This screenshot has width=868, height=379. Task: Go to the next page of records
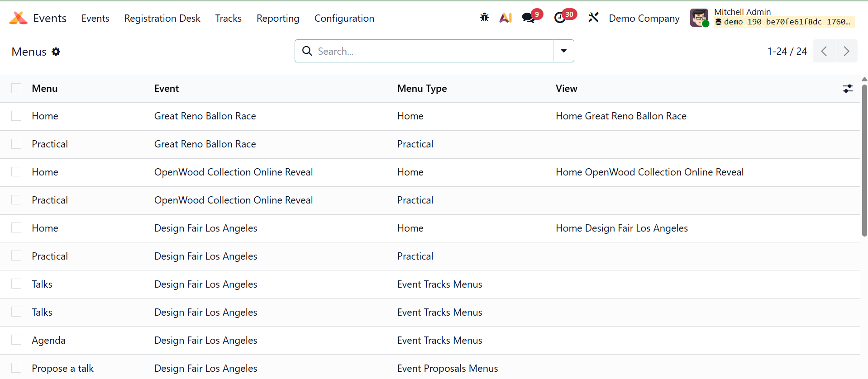pyautogui.click(x=846, y=51)
